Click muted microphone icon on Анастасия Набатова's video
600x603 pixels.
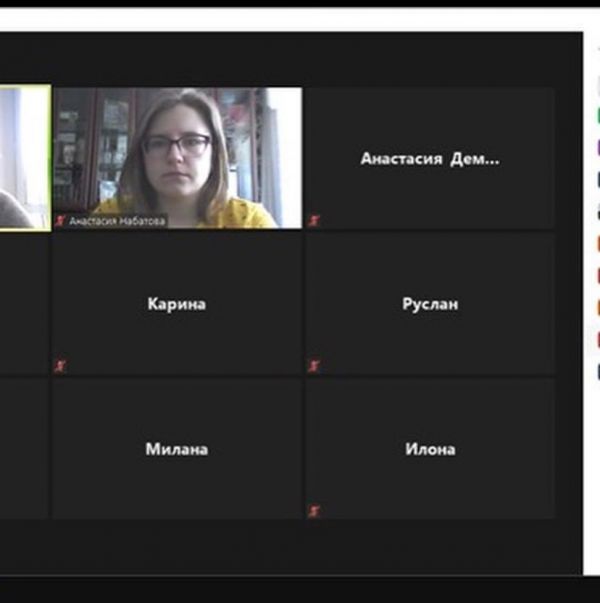(61, 221)
